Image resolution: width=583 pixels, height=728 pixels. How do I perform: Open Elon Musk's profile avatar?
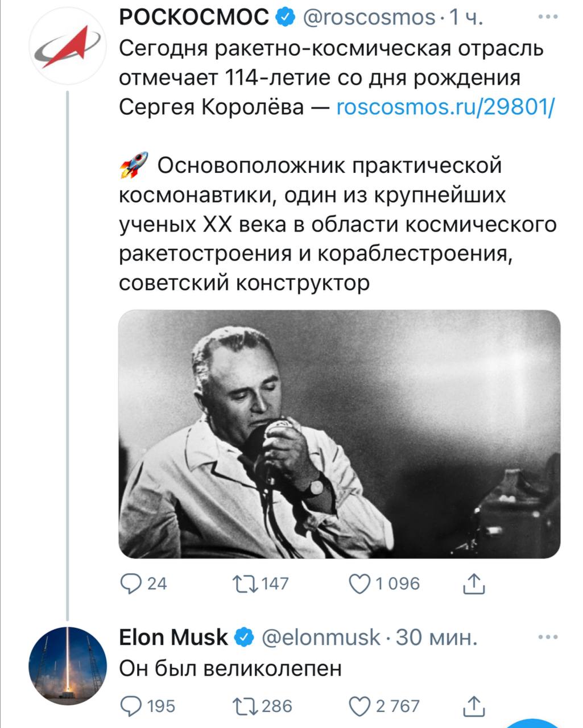(67, 665)
